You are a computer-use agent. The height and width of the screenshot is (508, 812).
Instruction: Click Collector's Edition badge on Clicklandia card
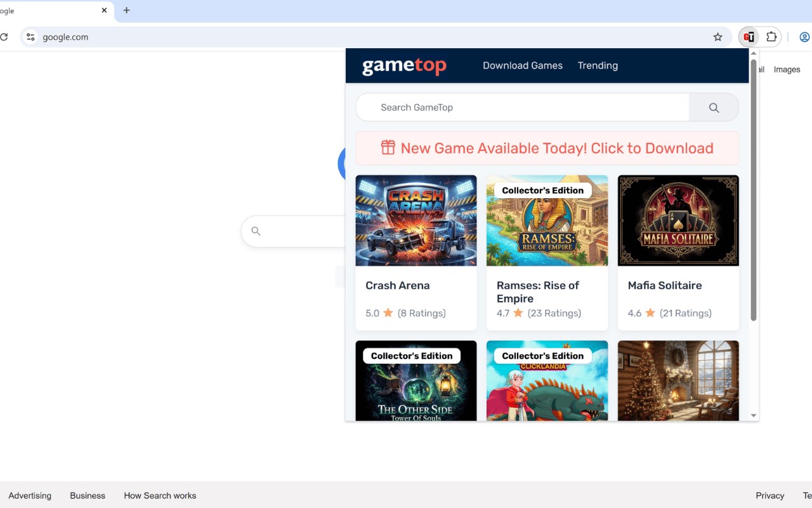coord(542,356)
